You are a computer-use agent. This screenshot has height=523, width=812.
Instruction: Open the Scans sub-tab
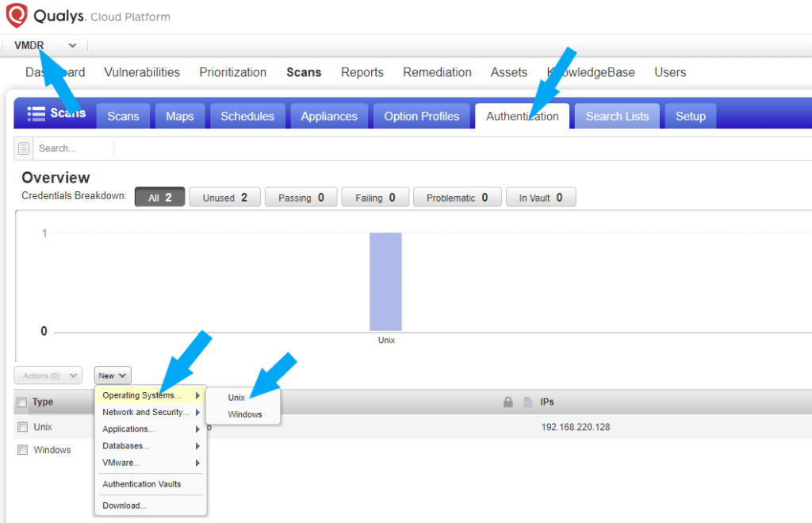(123, 116)
